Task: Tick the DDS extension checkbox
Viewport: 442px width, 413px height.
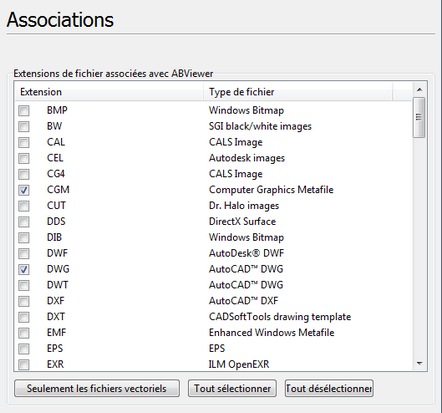Action: click(x=24, y=222)
